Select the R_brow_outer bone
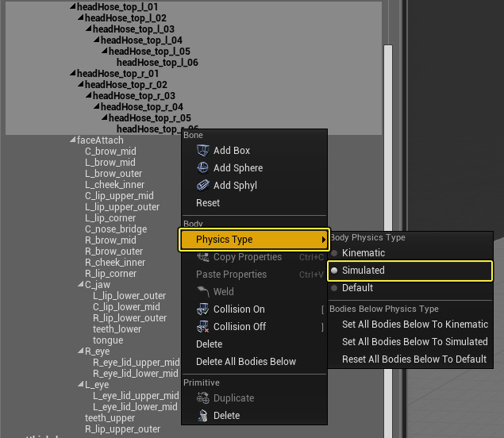 click(x=113, y=252)
